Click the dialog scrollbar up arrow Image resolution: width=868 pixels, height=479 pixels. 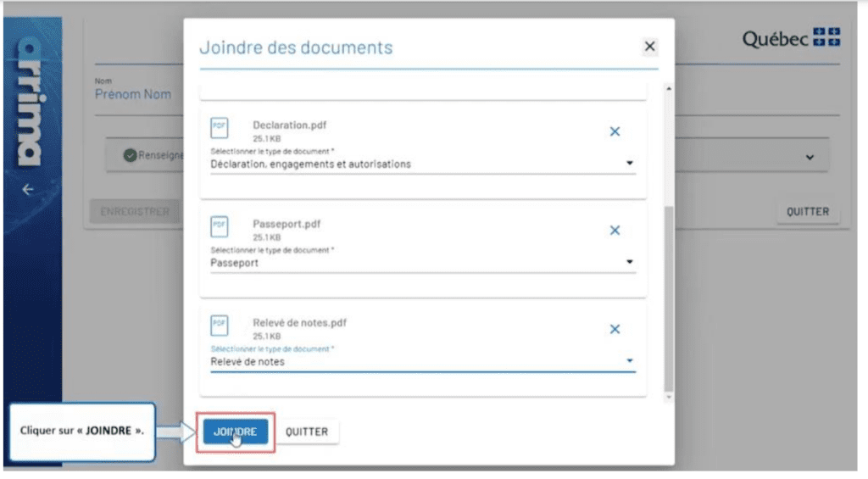click(669, 89)
